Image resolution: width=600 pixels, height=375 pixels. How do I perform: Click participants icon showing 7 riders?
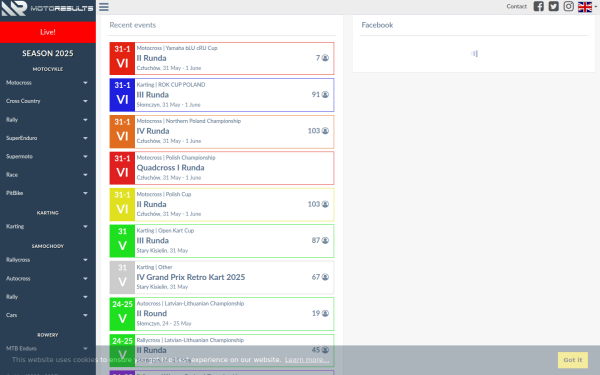tap(325, 58)
